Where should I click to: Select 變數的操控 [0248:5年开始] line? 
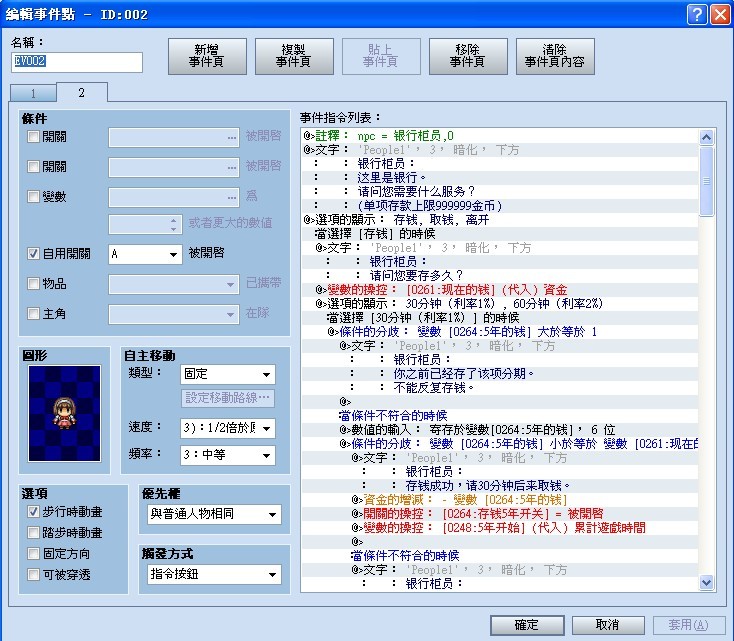tap(499, 528)
